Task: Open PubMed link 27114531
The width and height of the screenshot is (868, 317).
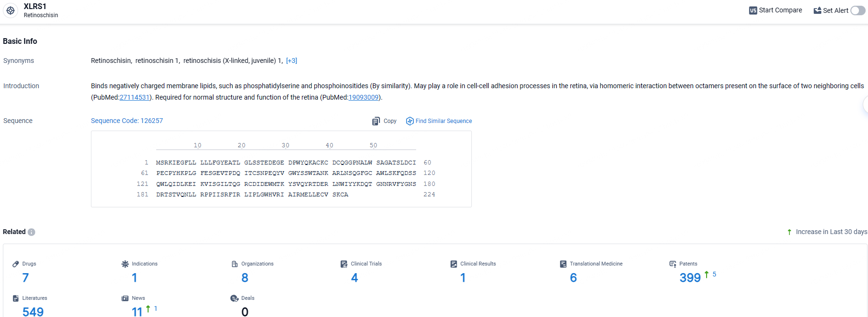Action: click(x=134, y=97)
